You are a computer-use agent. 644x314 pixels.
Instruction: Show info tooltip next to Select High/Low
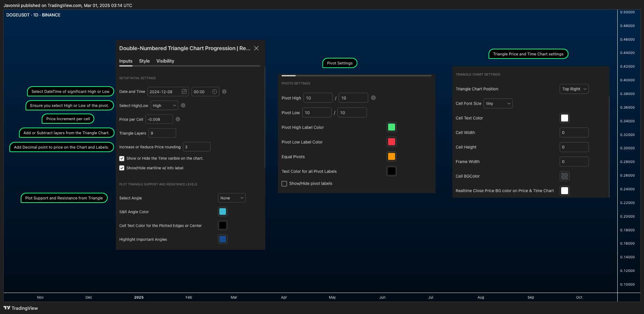point(183,105)
